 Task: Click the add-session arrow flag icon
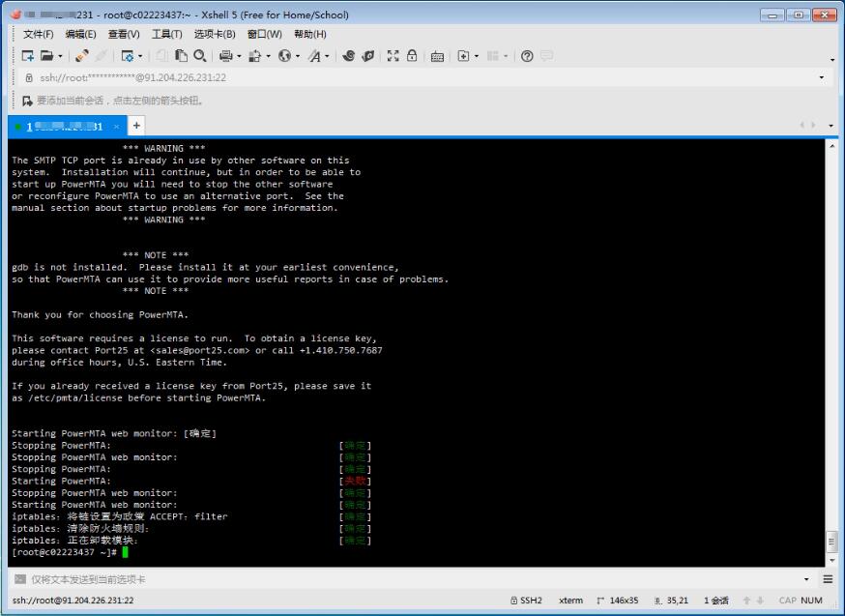(27, 101)
